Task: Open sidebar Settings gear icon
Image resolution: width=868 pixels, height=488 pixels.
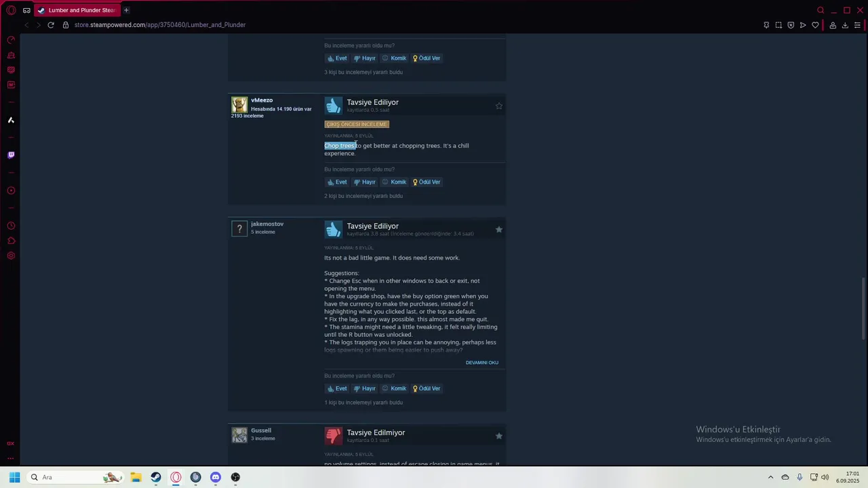Action: 11,256
